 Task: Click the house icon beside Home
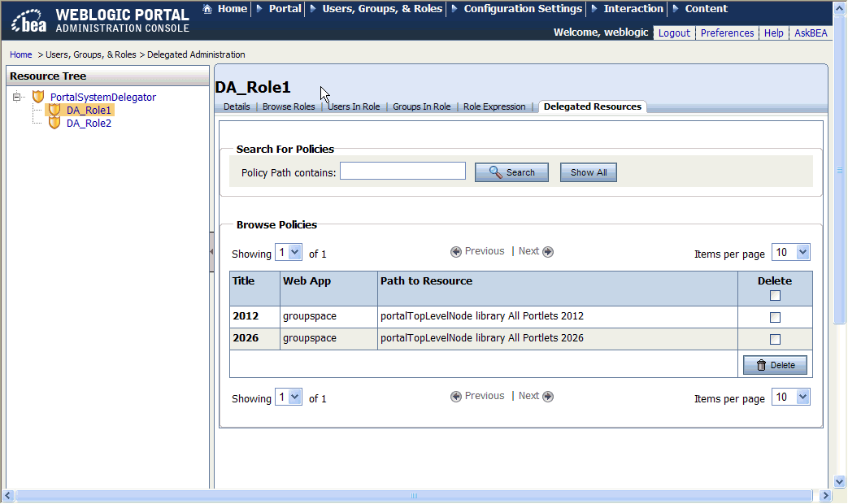coord(210,9)
